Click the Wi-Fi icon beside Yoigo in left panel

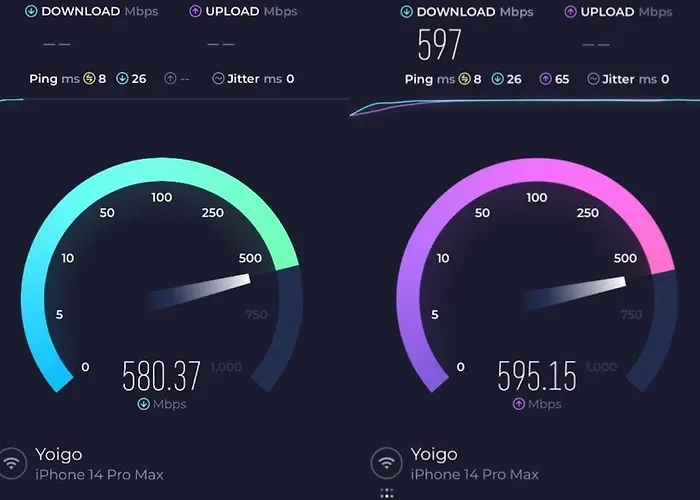12,463
